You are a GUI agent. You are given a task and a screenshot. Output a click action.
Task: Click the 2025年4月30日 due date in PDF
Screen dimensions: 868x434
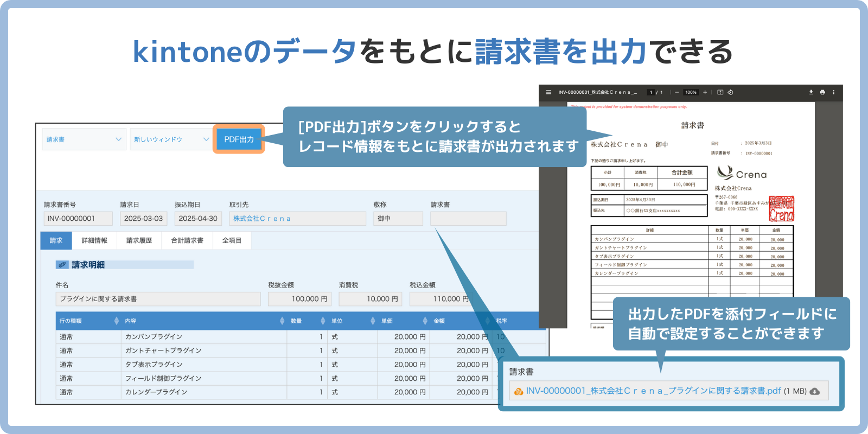(x=641, y=200)
